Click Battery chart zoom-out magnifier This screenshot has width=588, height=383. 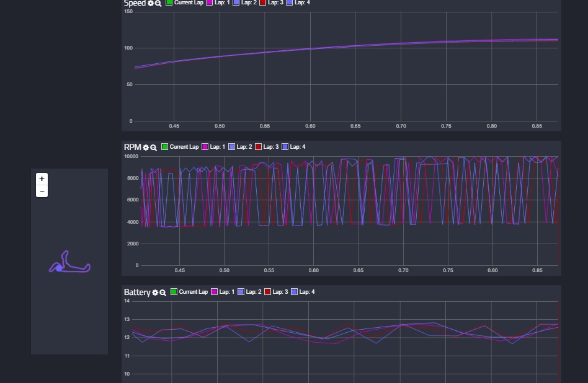click(163, 293)
